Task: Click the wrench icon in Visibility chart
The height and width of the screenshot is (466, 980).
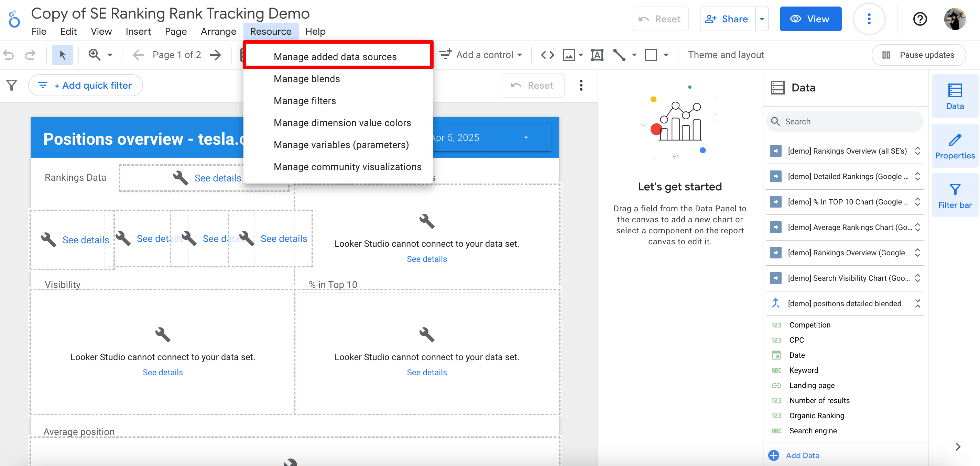Action: tap(162, 334)
